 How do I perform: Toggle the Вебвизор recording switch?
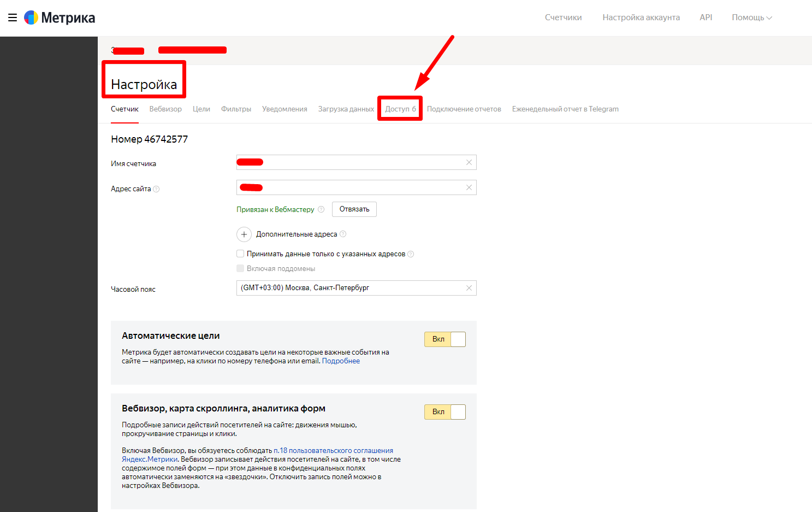(444, 412)
